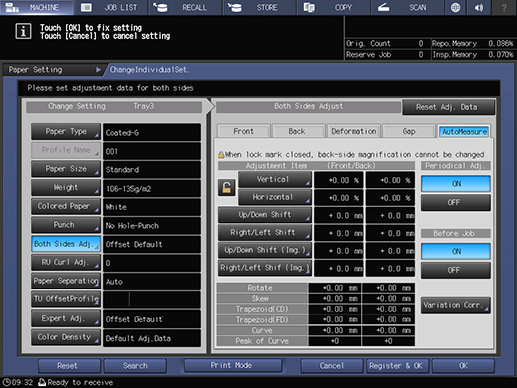Select Right/Left Shift adjustment item

click(265, 233)
